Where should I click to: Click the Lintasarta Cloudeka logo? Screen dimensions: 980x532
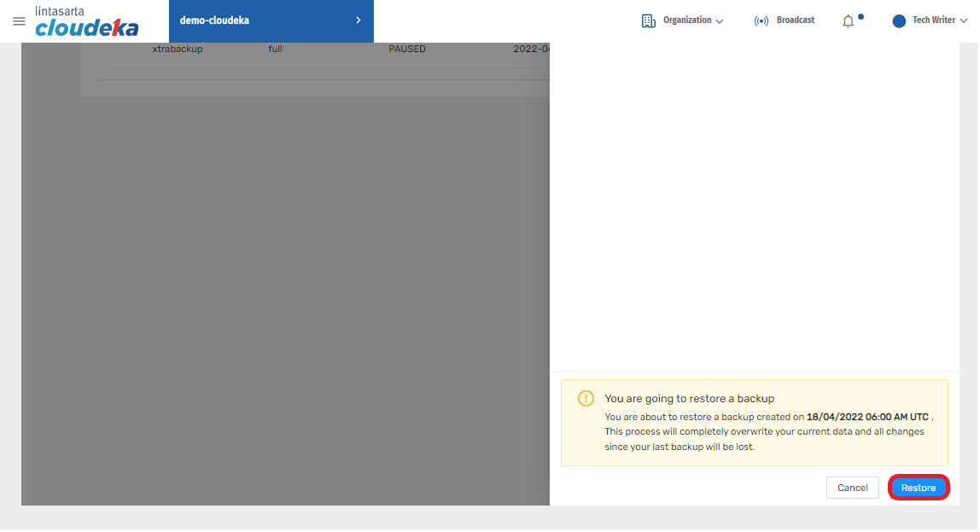coord(86,21)
